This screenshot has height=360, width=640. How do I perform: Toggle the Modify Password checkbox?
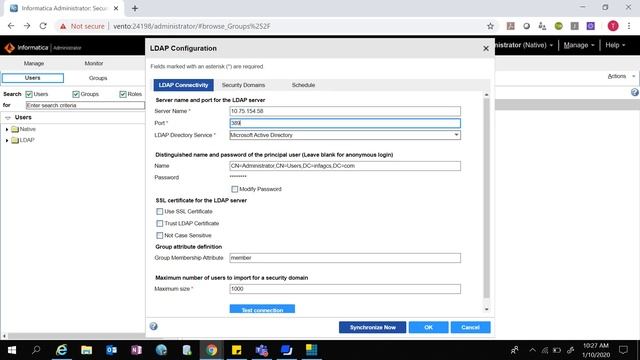235,189
